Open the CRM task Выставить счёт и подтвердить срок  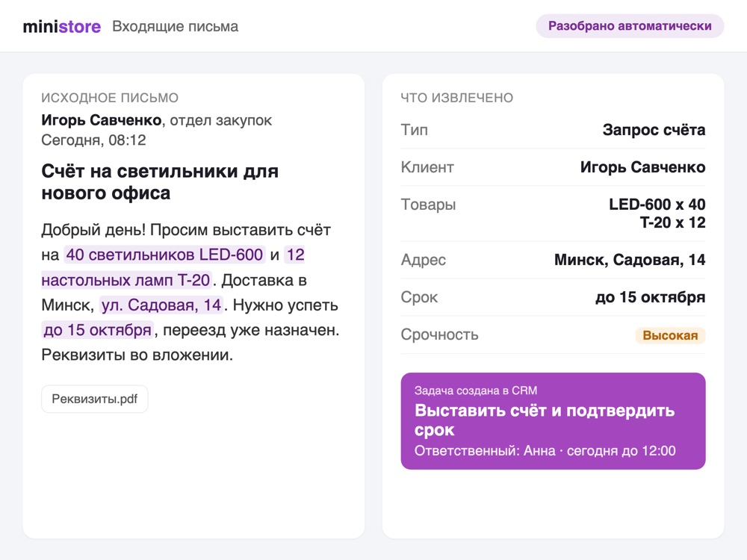click(553, 421)
